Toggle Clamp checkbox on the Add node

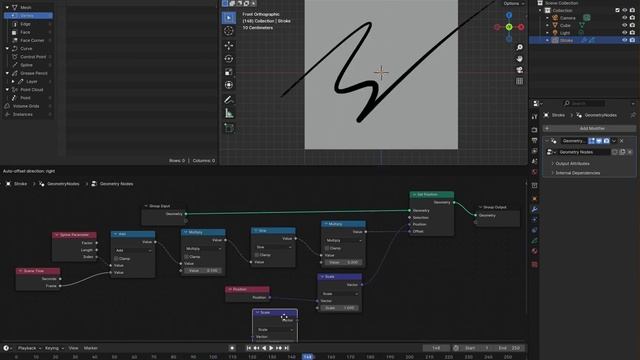coord(116,259)
